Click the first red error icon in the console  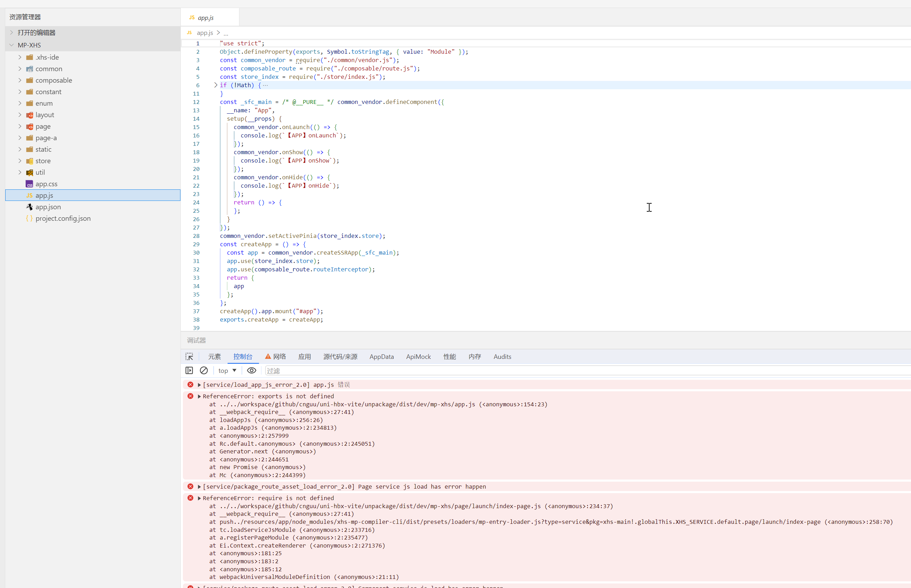point(190,384)
